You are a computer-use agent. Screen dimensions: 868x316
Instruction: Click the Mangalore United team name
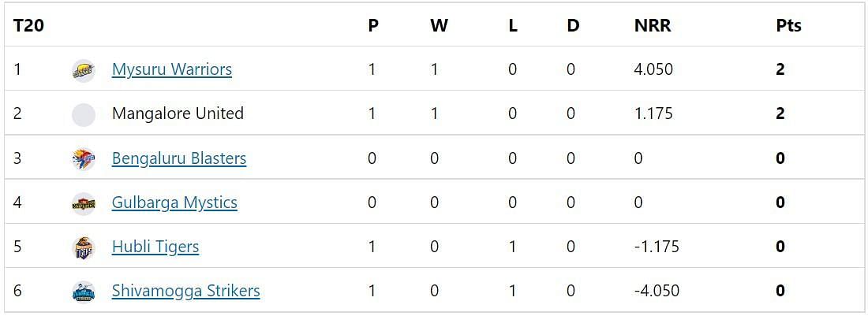tap(178, 113)
